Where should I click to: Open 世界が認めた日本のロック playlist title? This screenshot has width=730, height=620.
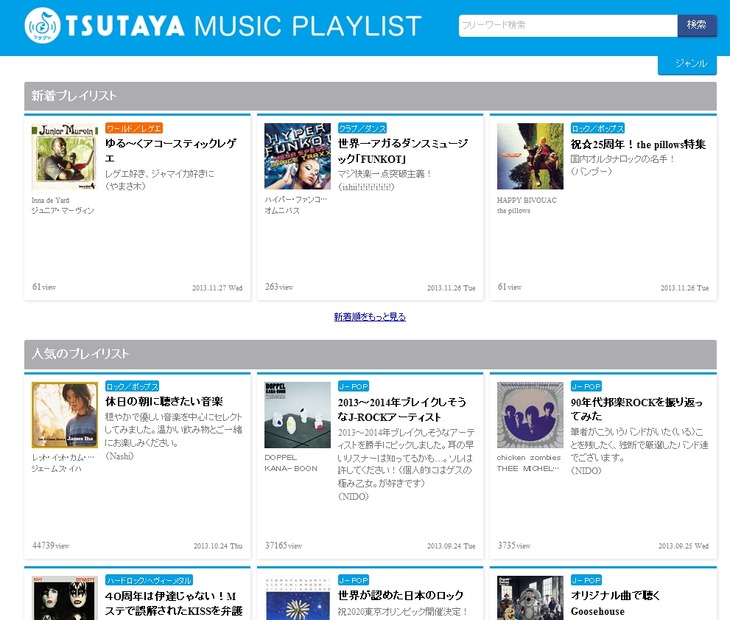pos(400,595)
